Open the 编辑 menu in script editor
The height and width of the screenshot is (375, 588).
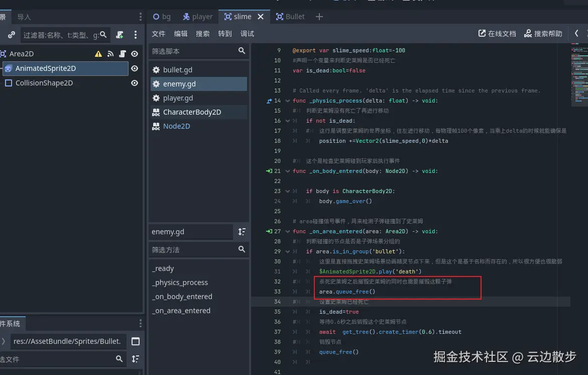click(180, 34)
